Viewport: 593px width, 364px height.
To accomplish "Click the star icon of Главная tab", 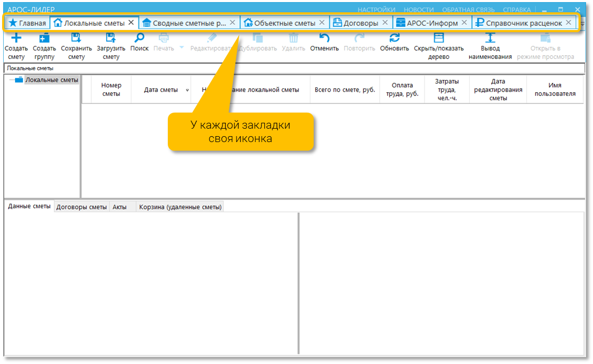I will 13,23.
